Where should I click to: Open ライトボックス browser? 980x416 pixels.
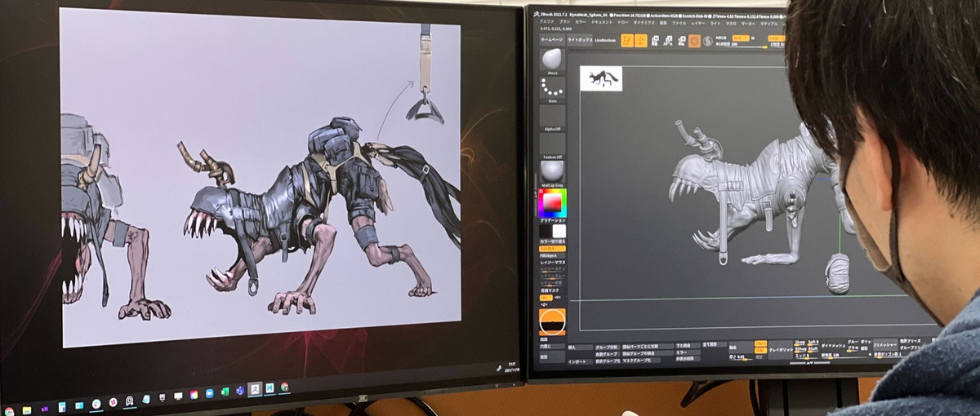(579, 40)
